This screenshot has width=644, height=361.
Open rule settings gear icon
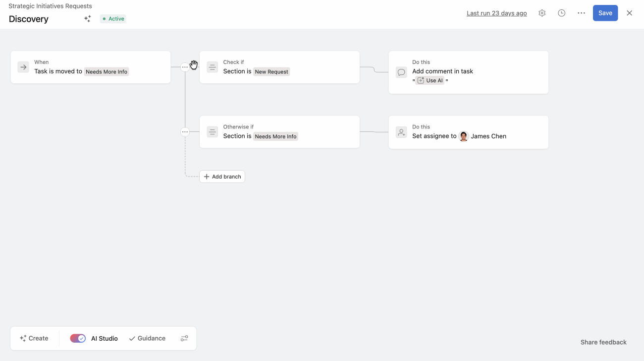pos(542,13)
